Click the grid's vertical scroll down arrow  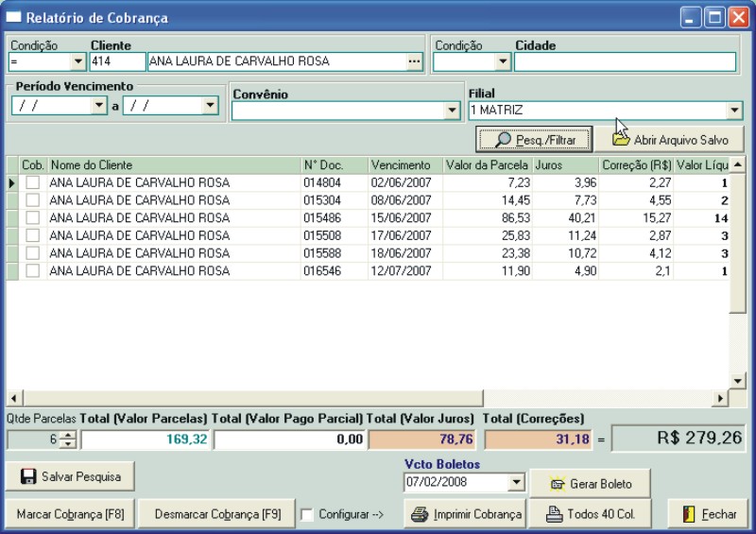tap(738, 381)
